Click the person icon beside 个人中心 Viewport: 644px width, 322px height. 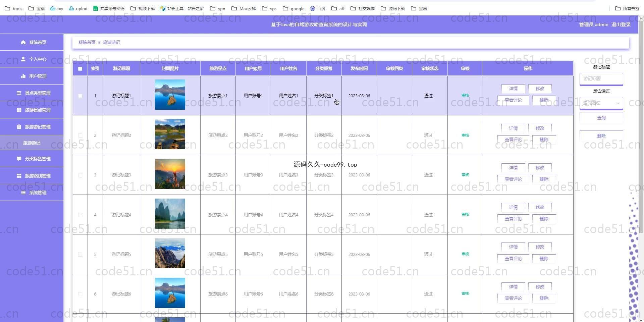23,59
